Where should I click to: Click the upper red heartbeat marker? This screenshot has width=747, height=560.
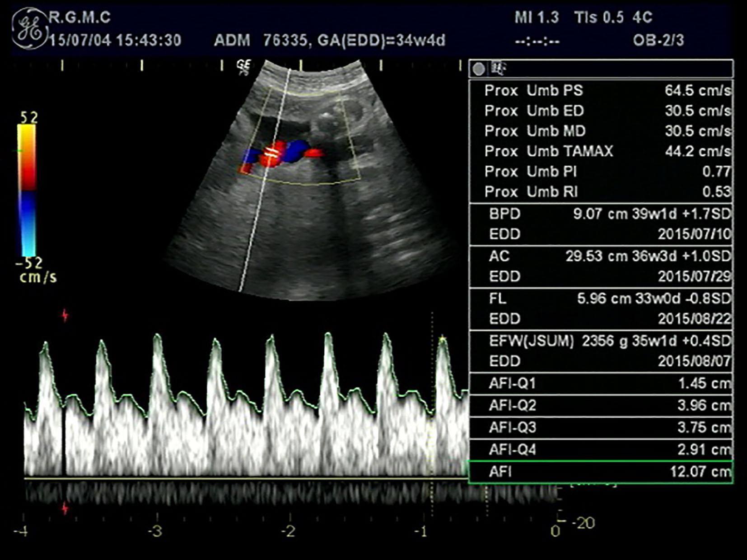click(x=65, y=315)
